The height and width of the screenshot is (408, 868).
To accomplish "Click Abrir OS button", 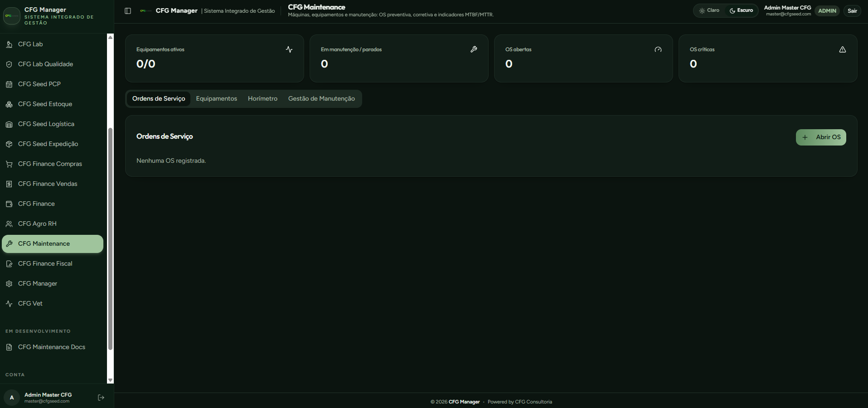I will pyautogui.click(x=821, y=137).
